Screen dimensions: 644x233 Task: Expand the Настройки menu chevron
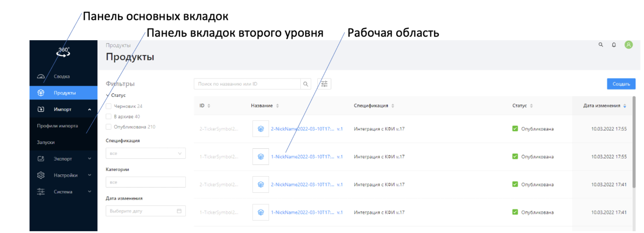point(89,175)
